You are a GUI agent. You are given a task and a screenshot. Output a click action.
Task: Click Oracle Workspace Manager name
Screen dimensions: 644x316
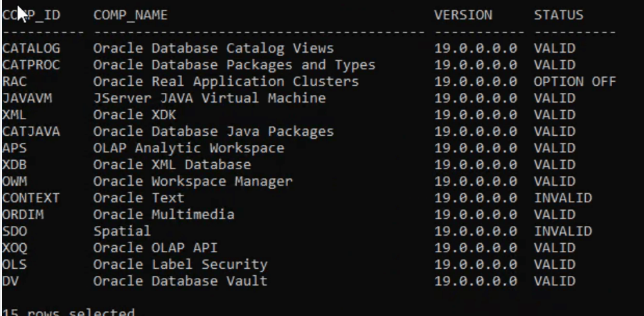pos(193,182)
